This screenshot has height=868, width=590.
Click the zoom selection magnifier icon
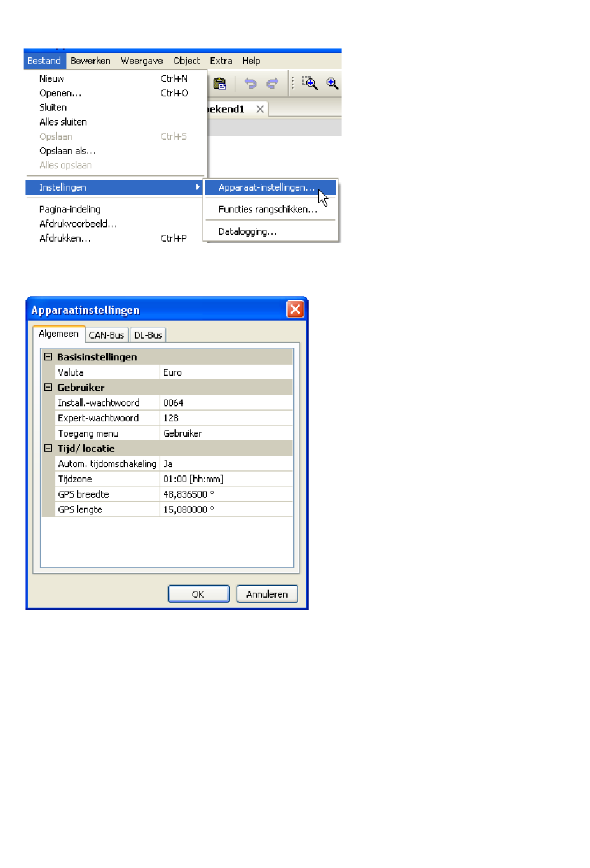(x=309, y=83)
